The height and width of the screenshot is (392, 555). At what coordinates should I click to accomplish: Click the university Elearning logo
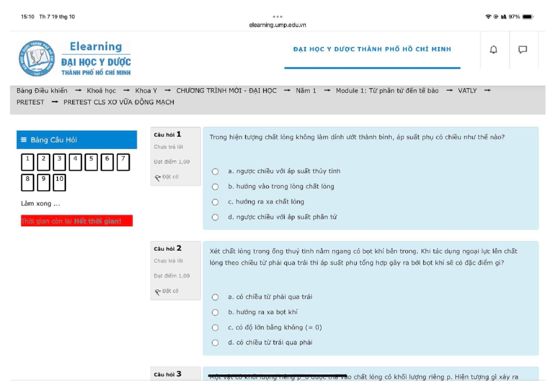(75, 59)
